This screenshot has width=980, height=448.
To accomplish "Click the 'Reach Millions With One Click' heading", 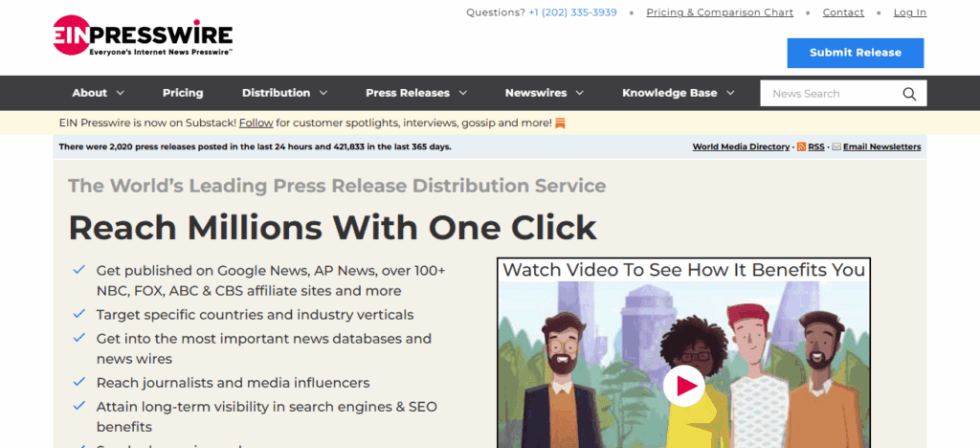I will click(332, 228).
